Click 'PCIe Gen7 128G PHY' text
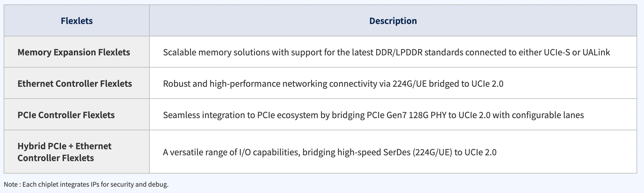Viewport: 644px width, 193px height. [406, 115]
